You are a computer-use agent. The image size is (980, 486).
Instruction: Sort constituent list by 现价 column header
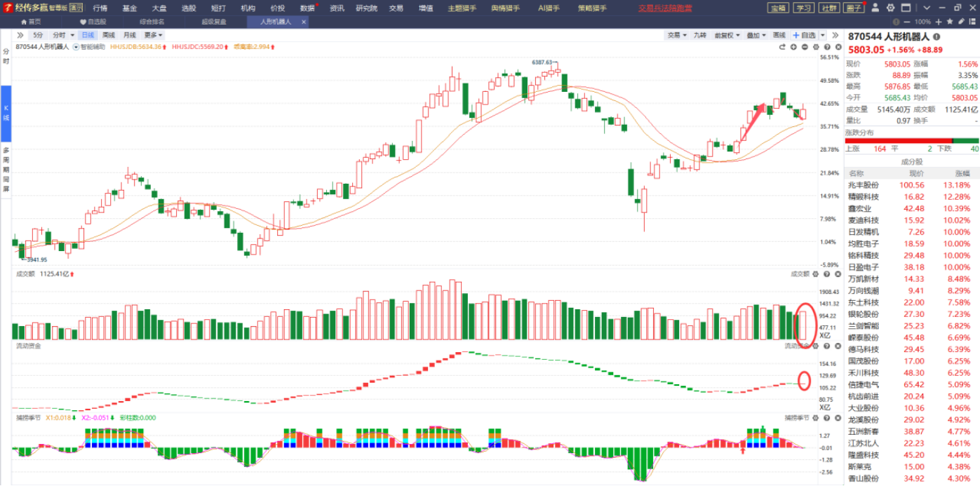pos(916,173)
